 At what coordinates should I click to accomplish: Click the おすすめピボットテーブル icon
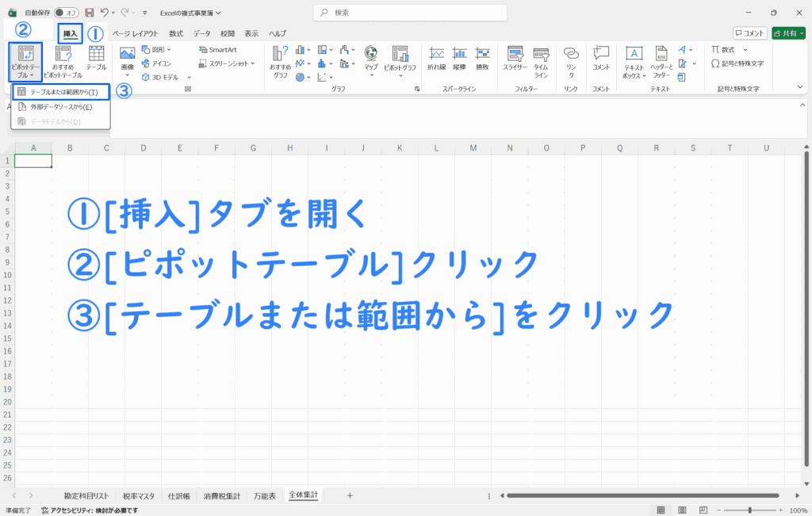coord(63,60)
